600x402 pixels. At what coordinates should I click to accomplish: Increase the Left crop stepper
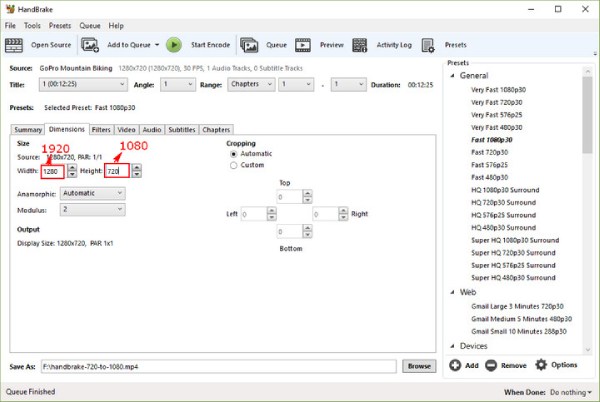pyautogui.click(x=271, y=211)
